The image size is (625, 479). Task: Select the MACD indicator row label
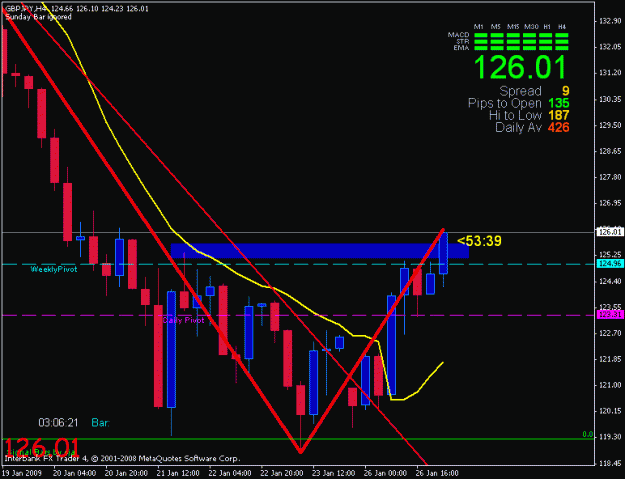458,35
